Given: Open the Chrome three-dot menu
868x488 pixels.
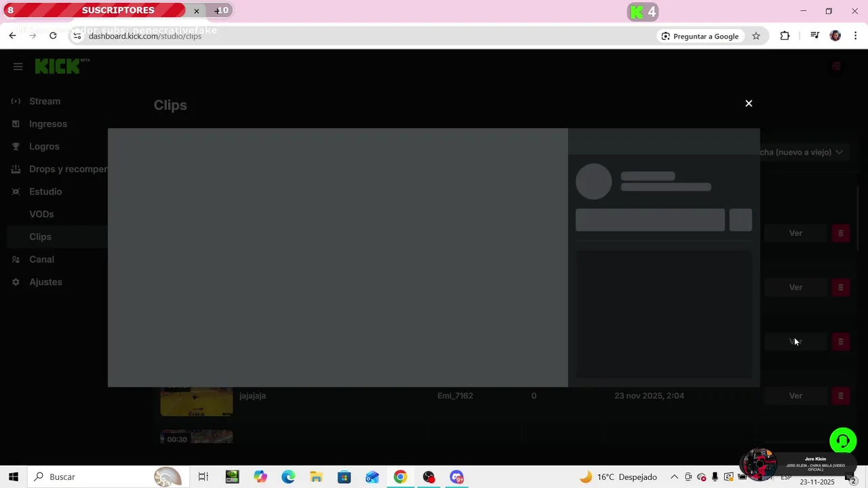Looking at the screenshot, I should [x=856, y=36].
